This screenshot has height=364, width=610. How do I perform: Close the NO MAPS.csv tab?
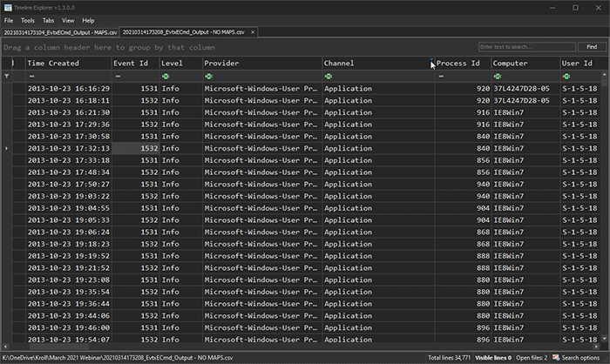coord(253,32)
